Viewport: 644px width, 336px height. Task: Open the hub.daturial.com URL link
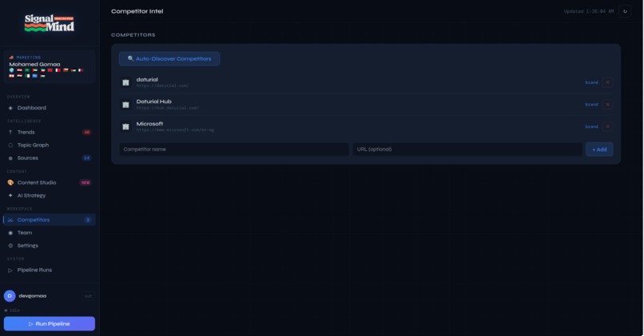tap(168, 108)
